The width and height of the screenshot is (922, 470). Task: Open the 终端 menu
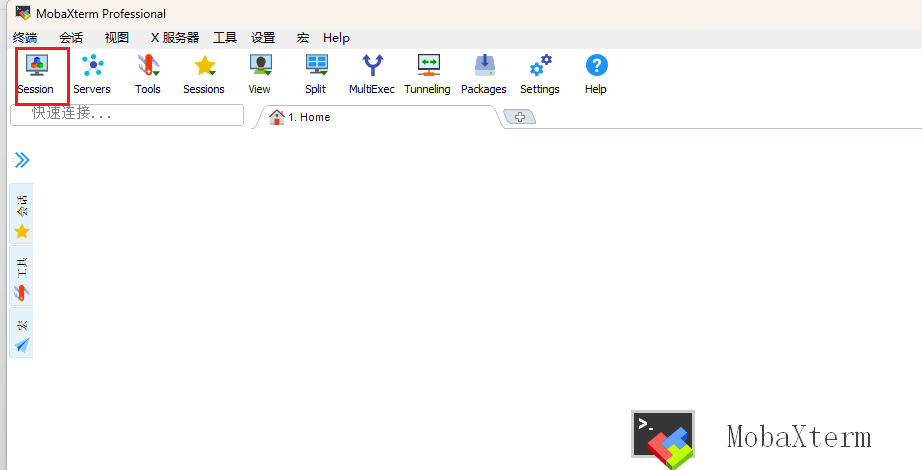[25, 38]
